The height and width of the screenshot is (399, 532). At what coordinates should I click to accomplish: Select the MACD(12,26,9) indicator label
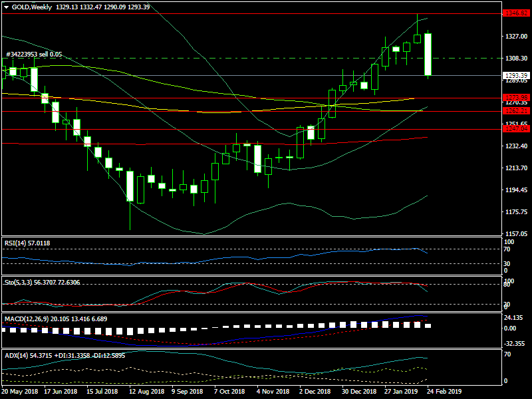[x=56, y=319]
